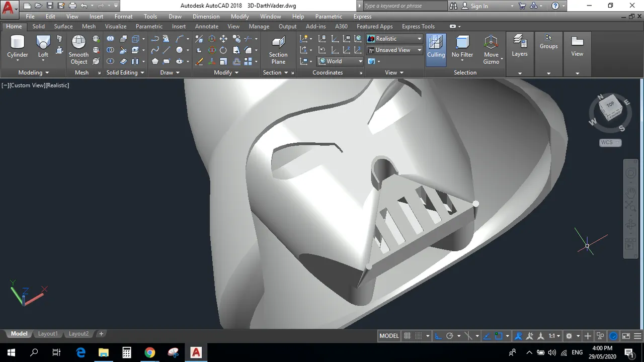
Task: Open the Unsaved View dropdown
Action: coord(394,50)
